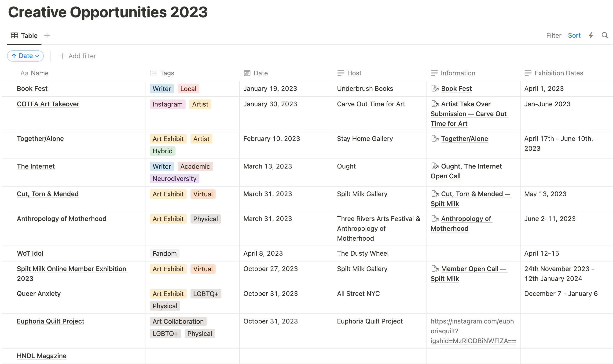Image resolution: width=613 pixels, height=364 pixels.
Task: Click the Creative Opportunities 2023 title
Action: [x=108, y=12]
